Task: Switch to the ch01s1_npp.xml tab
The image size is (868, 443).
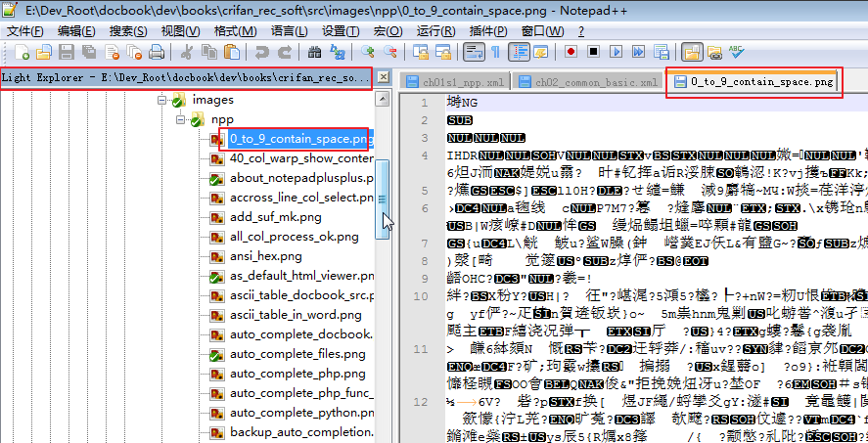Action: tap(454, 82)
